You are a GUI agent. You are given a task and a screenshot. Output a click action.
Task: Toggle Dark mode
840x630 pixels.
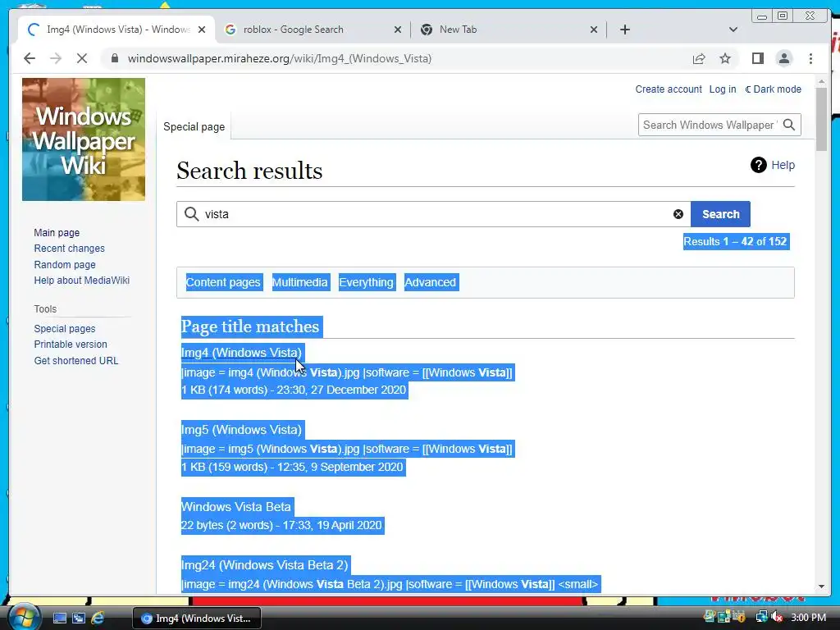(x=773, y=89)
